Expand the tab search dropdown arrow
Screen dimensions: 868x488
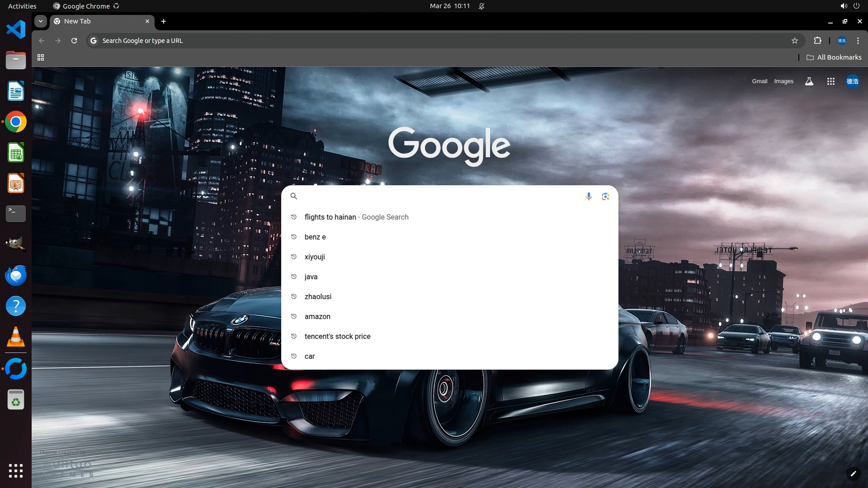tap(41, 21)
